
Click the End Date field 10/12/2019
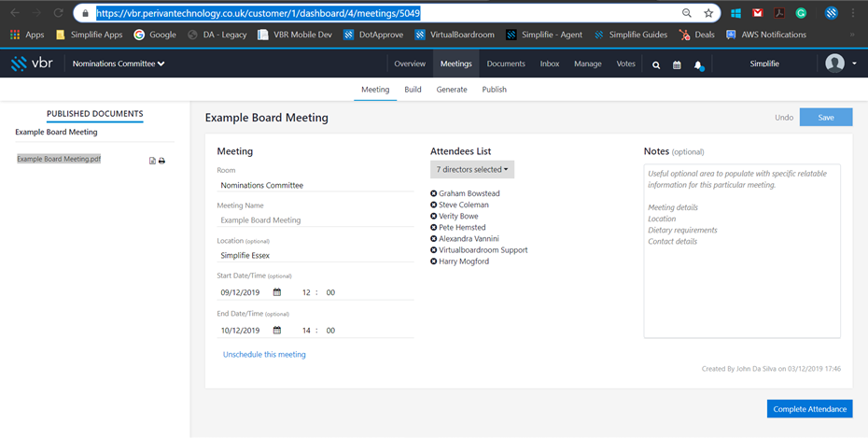click(x=240, y=331)
